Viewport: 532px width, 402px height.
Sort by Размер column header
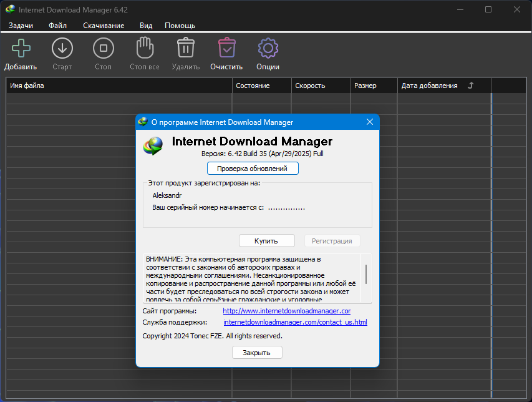[374, 86]
